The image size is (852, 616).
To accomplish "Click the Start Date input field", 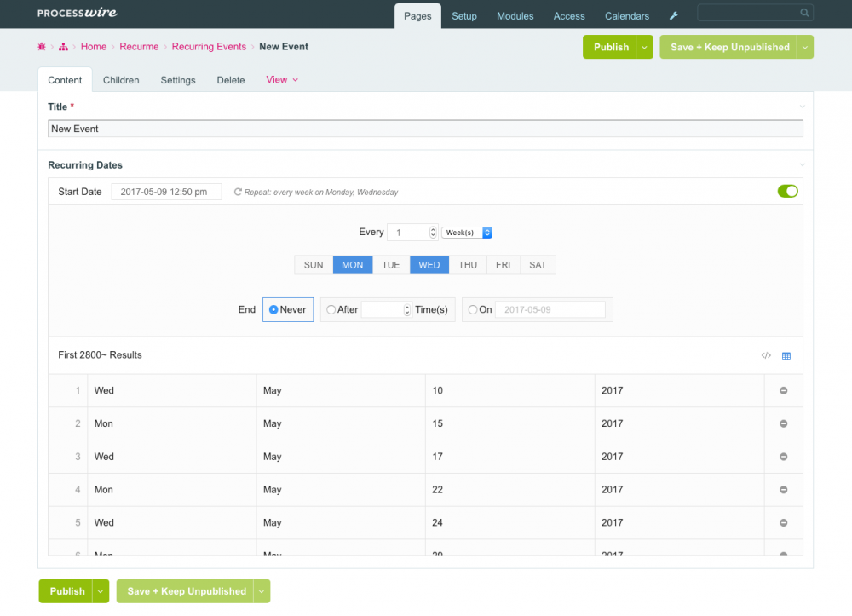I will [166, 192].
